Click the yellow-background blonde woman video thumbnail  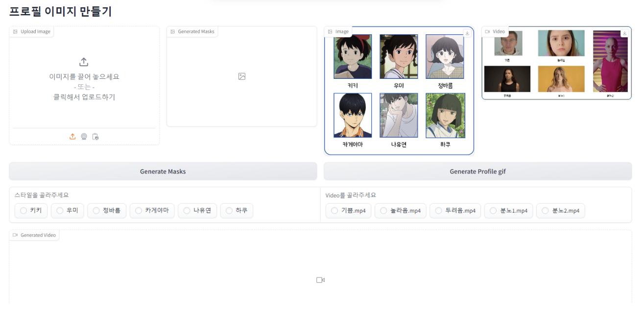coord(561,79)
